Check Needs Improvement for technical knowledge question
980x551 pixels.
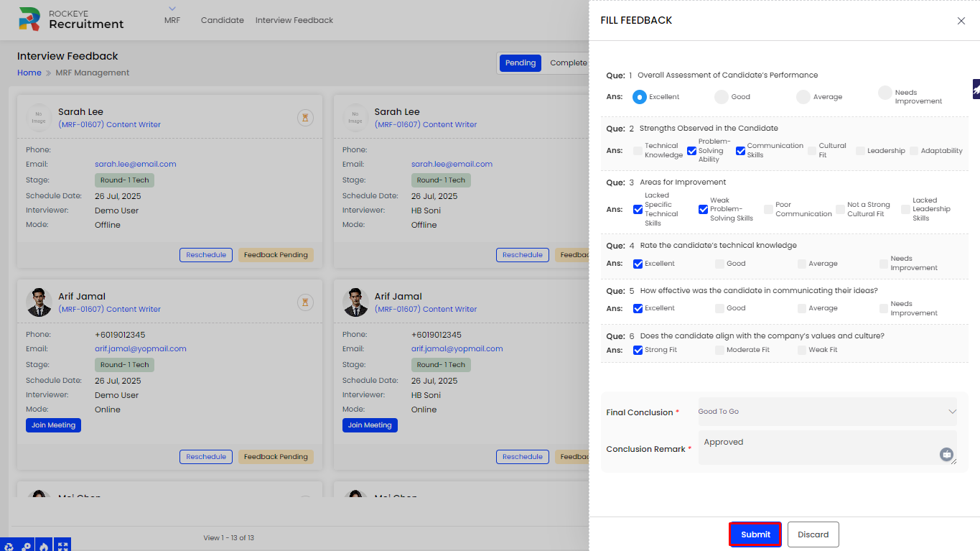[884, 264]
